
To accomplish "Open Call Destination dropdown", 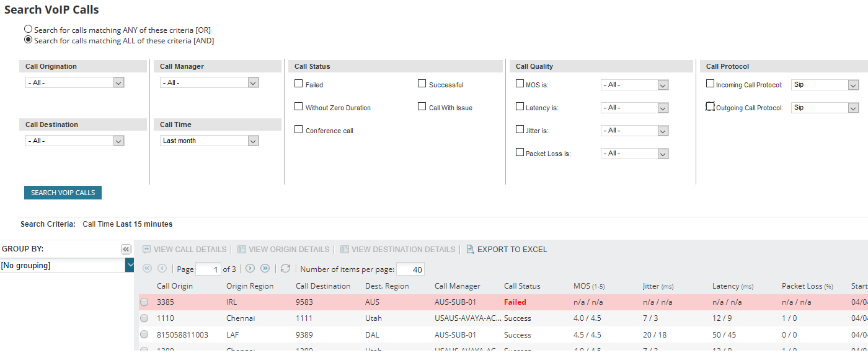I will click(75, 141).
